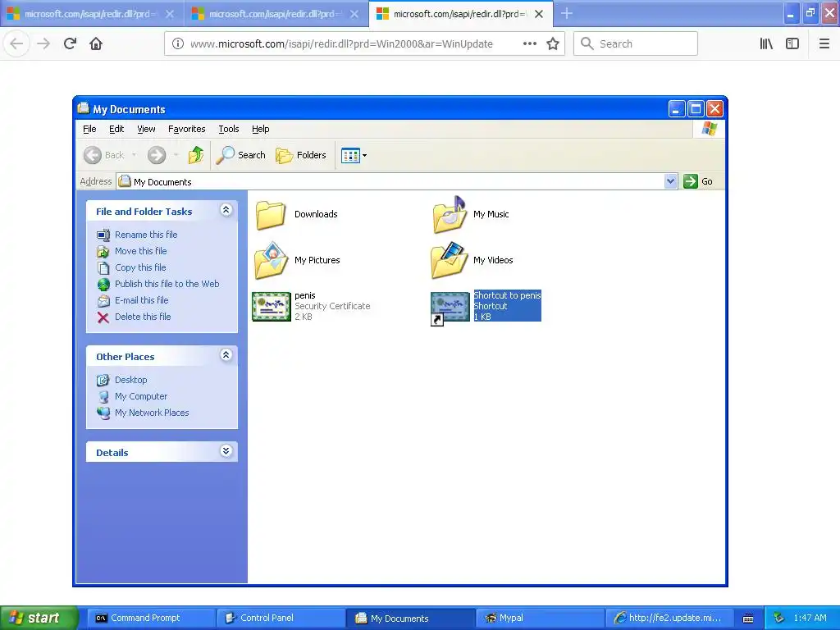Viewport: 840px width, 630px height.
Task: Select the Downloads folder
Action: (295, 214)
